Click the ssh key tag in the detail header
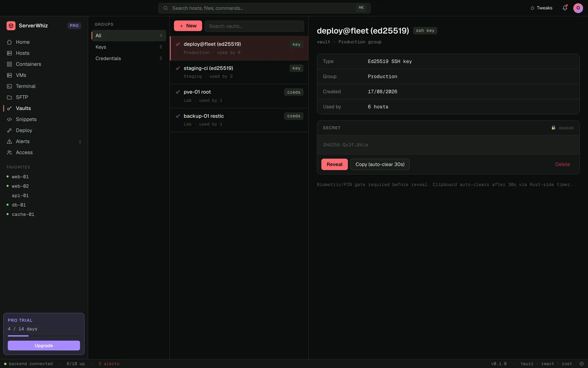This screenshot has height=368, width=588. click(x=425, y=31)
